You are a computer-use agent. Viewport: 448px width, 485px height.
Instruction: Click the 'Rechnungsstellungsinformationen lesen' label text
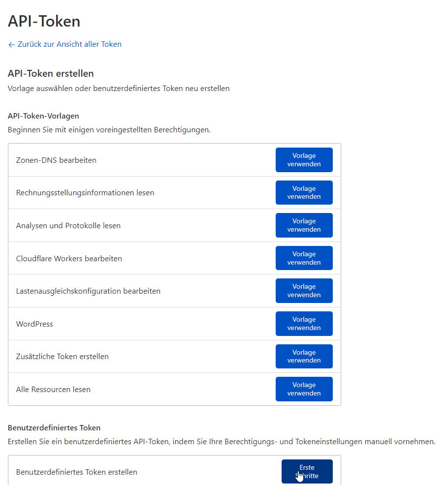[x=85, y=193]
